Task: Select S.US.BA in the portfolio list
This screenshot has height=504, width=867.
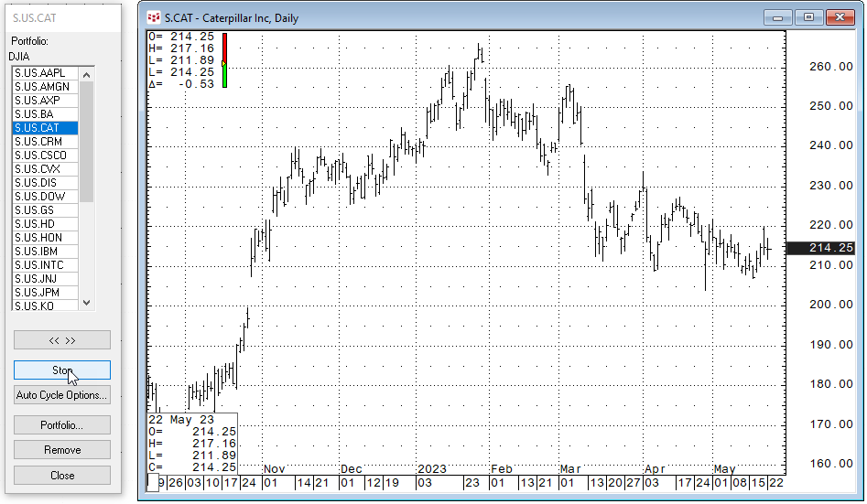Action: [45, 114]
